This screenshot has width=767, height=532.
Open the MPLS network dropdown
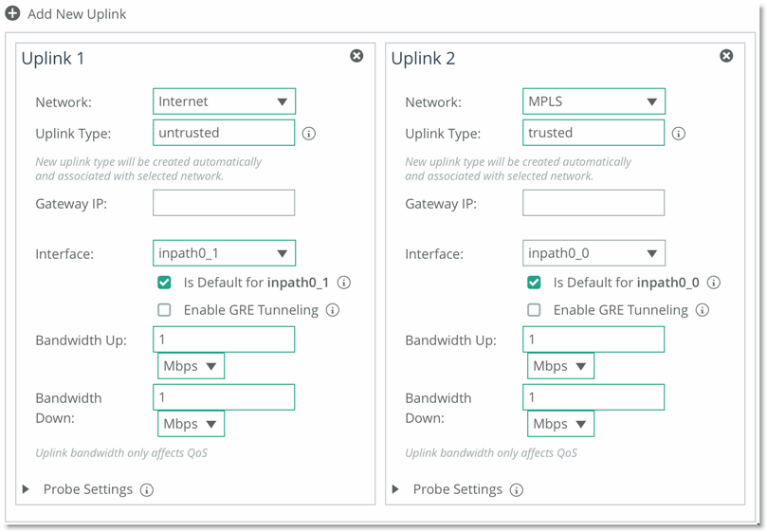click(594, 101)
